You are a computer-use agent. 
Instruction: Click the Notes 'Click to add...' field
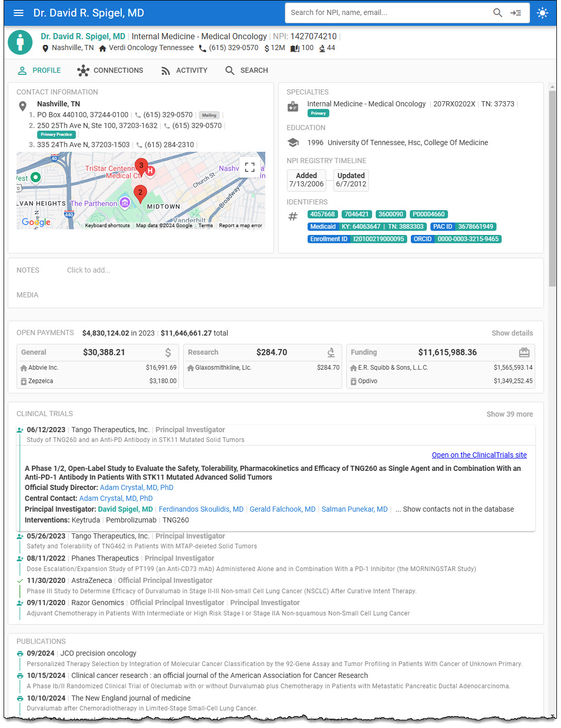coord(89,271)
